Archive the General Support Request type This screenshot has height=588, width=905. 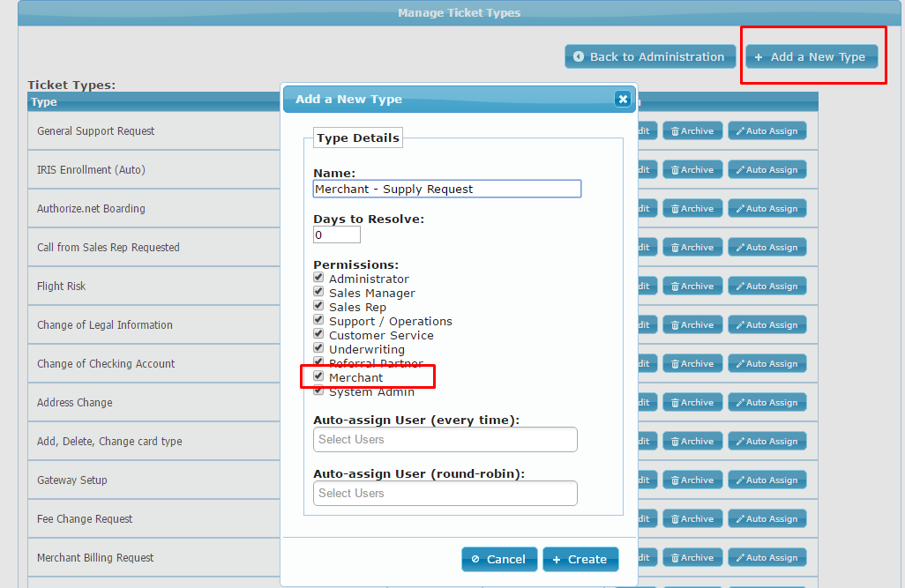click(692, 131)
